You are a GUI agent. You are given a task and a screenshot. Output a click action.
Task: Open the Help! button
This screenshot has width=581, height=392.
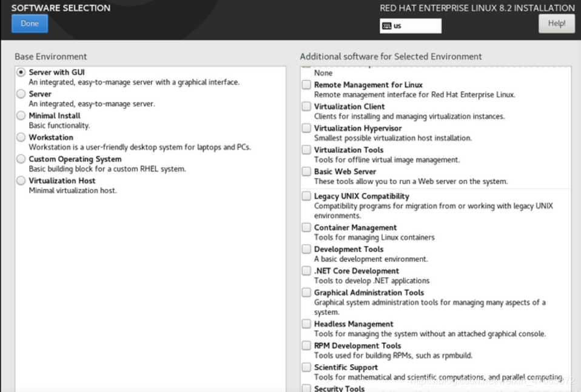click(x=557, y=24)
